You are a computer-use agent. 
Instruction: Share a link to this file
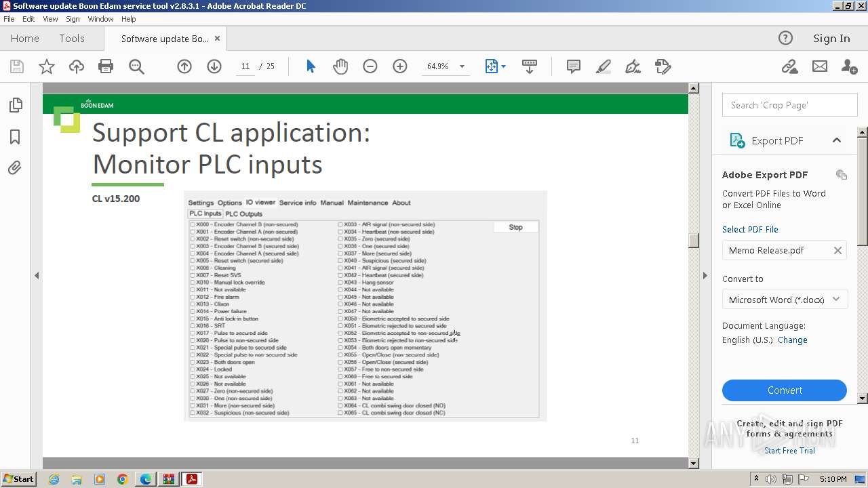(x=789, y=66)
